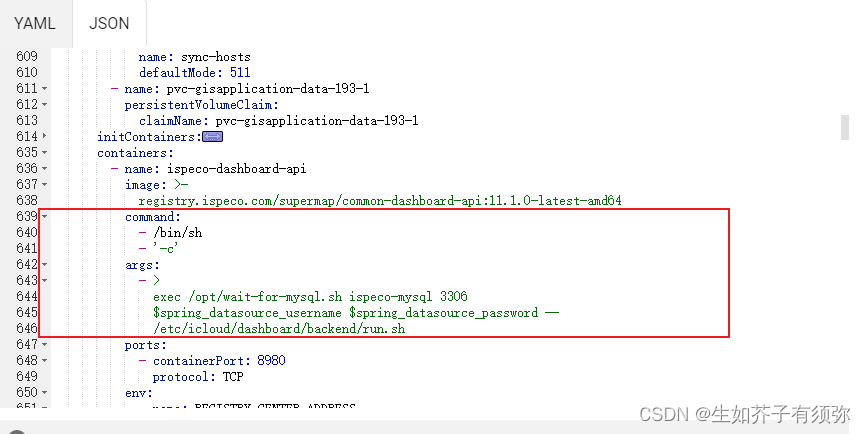Screen dimensions: 866x434
Task: Click the 'name: sync-hosts' line
Action: [x=194, y=57]
